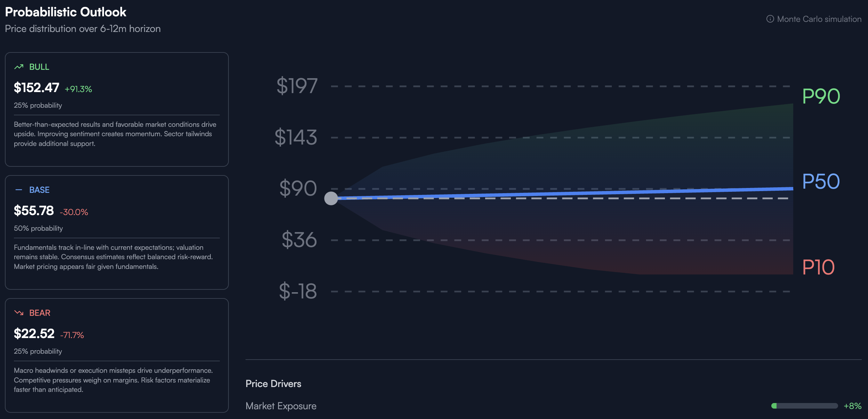Expand the Probabilistic Outlook header
This screenshot has width=868, height=419.
(65, 12)
